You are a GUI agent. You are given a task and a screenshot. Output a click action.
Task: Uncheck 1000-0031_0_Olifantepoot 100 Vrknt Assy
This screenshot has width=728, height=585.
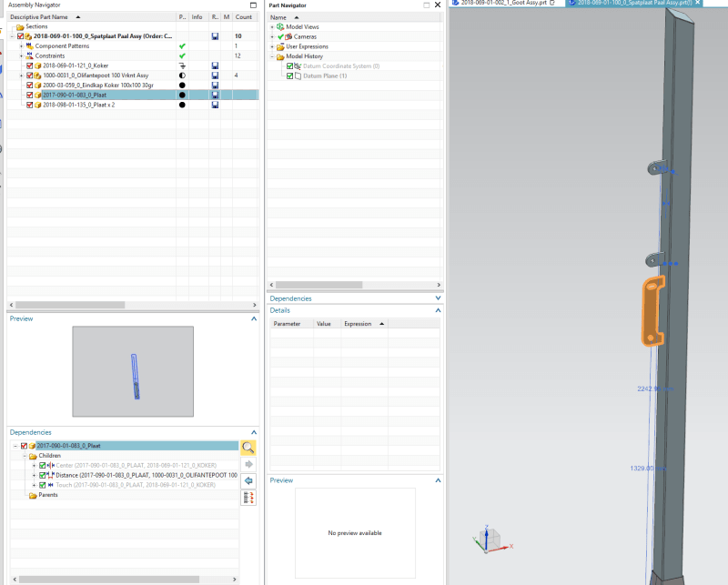[x=30, y=76]
